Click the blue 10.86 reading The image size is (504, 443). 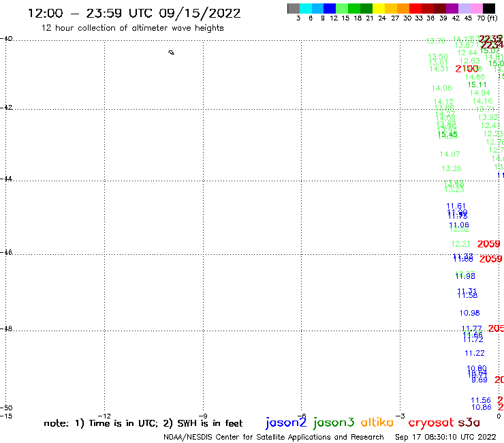coord(481,407)
